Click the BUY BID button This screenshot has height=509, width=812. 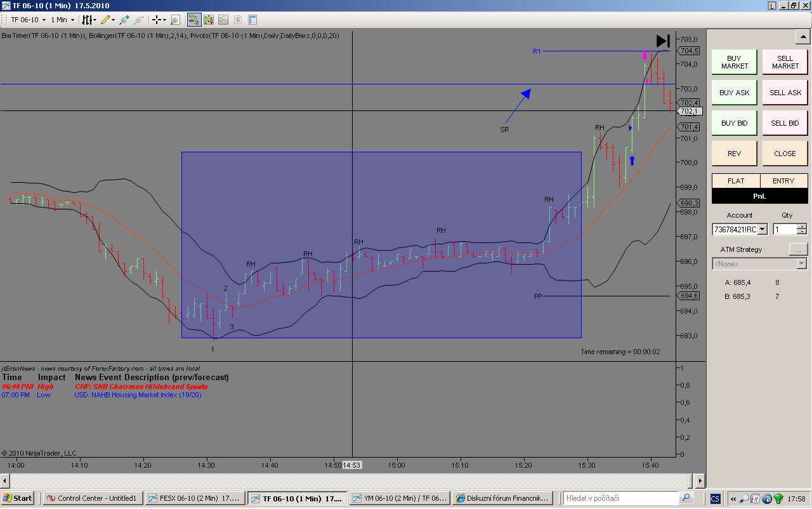(735, 123)
